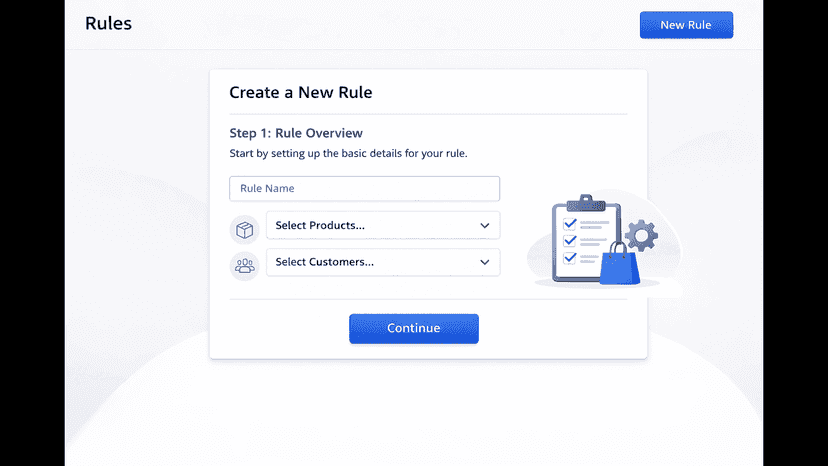Click the Continue button

click(x=413, y=329)
